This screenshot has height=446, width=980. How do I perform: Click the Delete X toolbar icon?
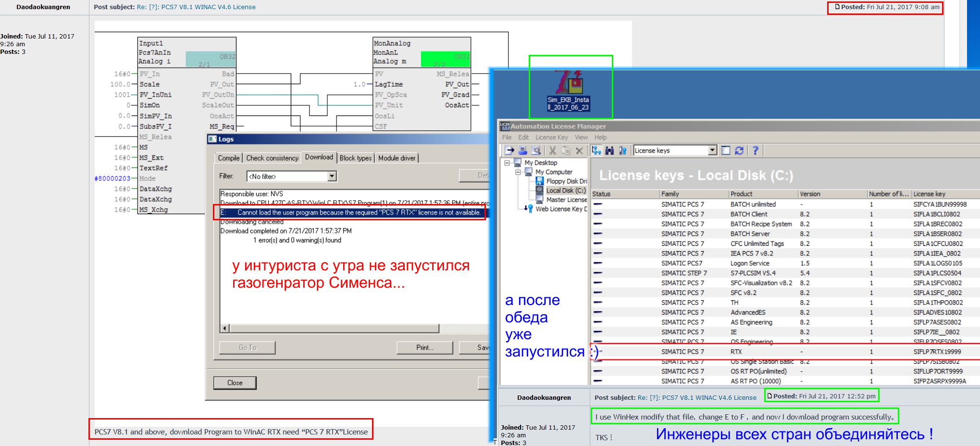(x=579, y=151)
